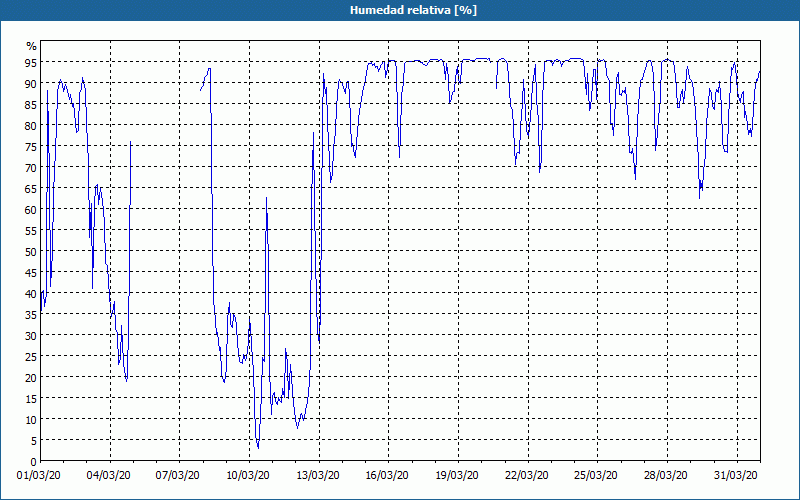Viewport: 800px width, 500px height.
Task: Click the Y-axis value '0'
Action: (34, 462)
